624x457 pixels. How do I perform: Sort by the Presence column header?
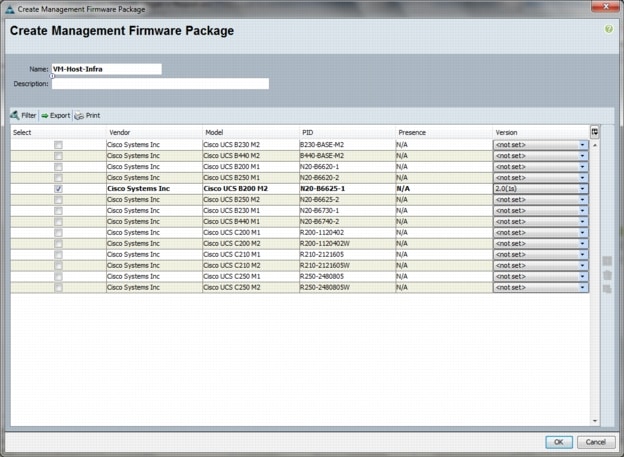click(x=444, y=133)
